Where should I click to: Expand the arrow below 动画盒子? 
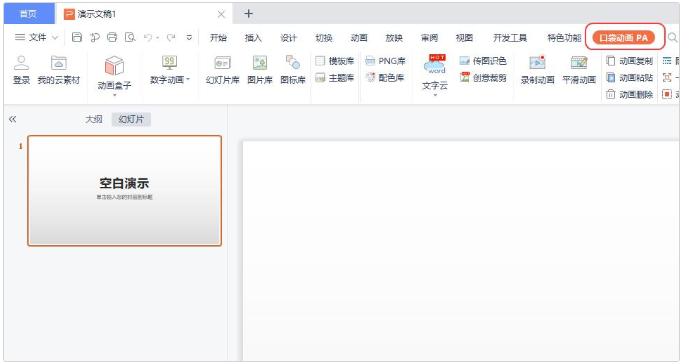click(x=114, y=95)
